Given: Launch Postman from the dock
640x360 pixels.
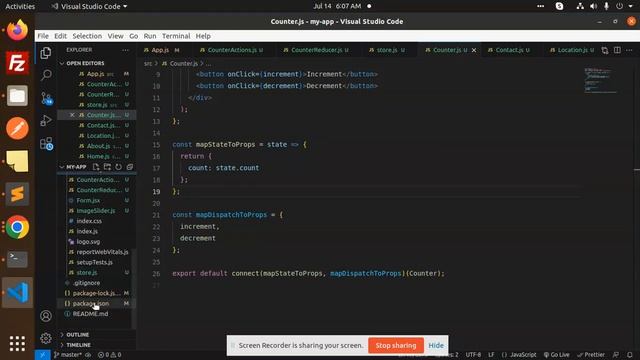Looking at the screenshot, I should click(x=17, y=129).
